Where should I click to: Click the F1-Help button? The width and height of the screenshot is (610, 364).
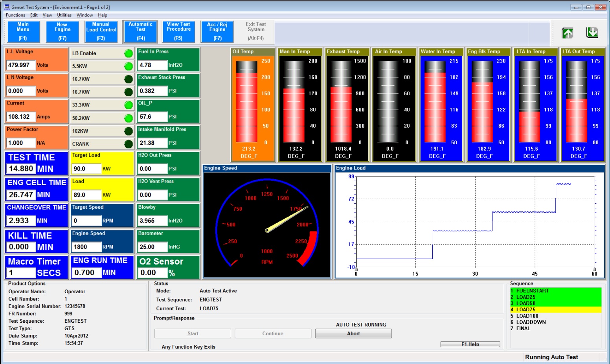coord(470,344)
